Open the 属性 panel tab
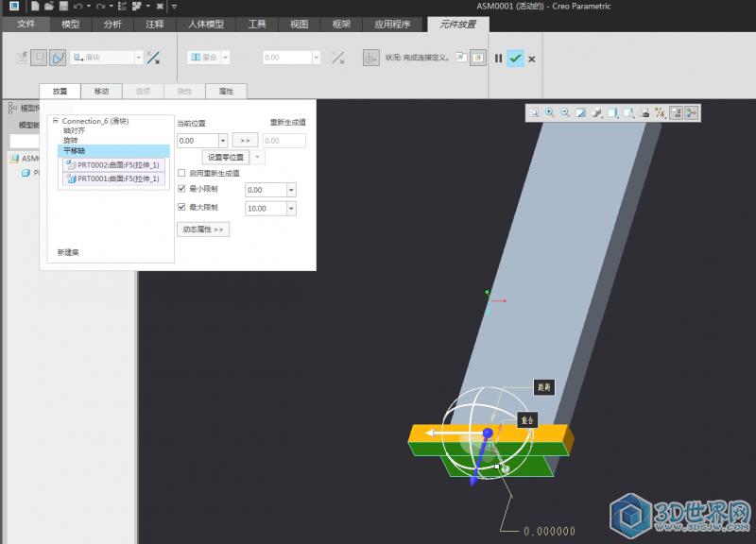This screenshot has width=756, height=544. coord(226,91)
